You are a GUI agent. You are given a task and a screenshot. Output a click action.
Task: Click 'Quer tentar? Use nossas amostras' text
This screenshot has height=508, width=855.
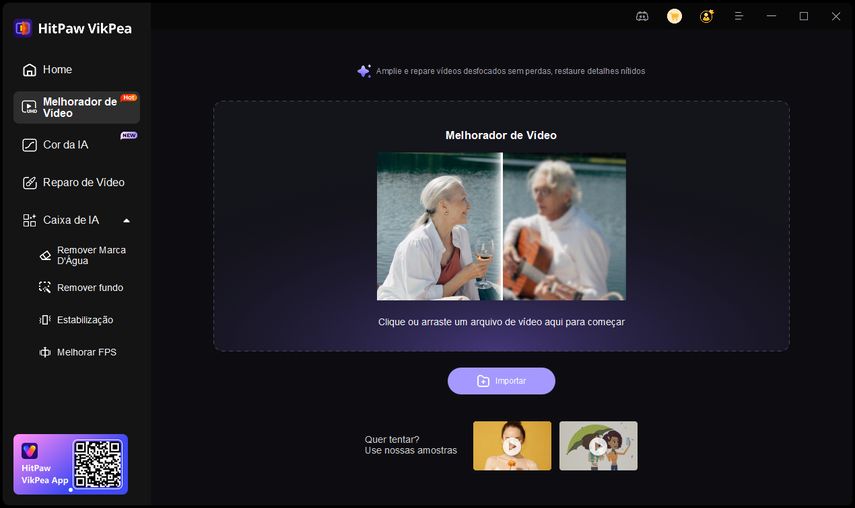tap(411, 445)
